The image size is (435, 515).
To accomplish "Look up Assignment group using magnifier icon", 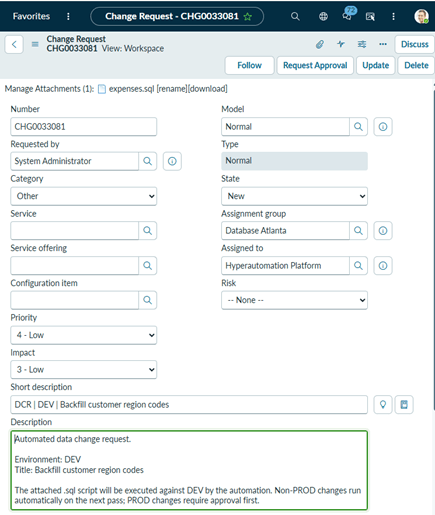I will pos(358,231).
